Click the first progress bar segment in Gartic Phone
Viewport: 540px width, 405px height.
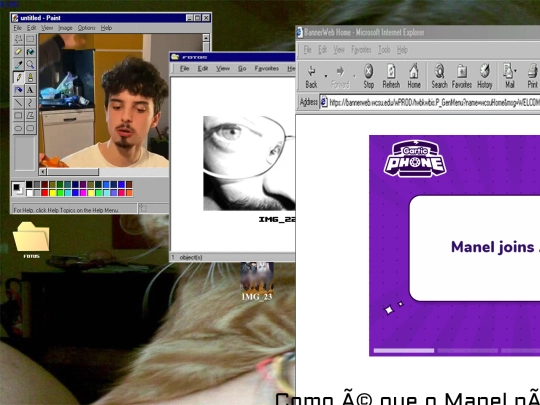404,351
